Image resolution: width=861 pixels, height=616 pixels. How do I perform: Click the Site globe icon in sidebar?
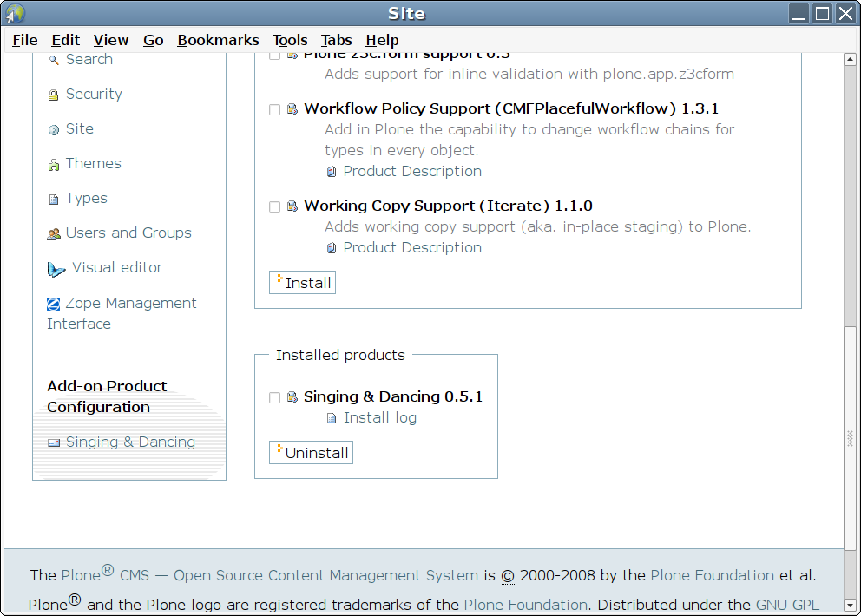coord(54,130)
